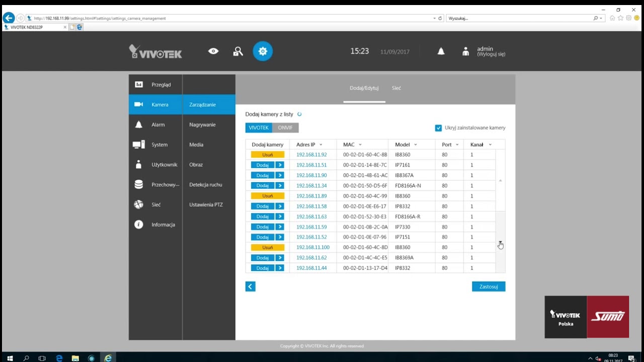The width and height of the screenshot is (644, 362).
Task: Expand the Kanał column dropdown
Action: point(490,145)
